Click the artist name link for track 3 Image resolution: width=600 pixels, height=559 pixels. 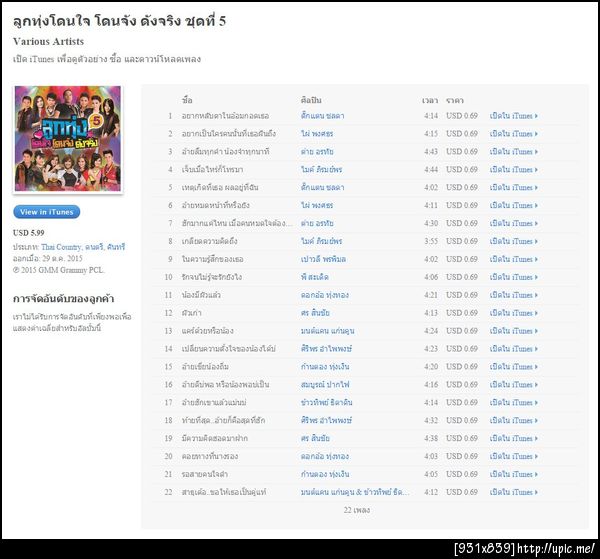(x=317, y=152)
